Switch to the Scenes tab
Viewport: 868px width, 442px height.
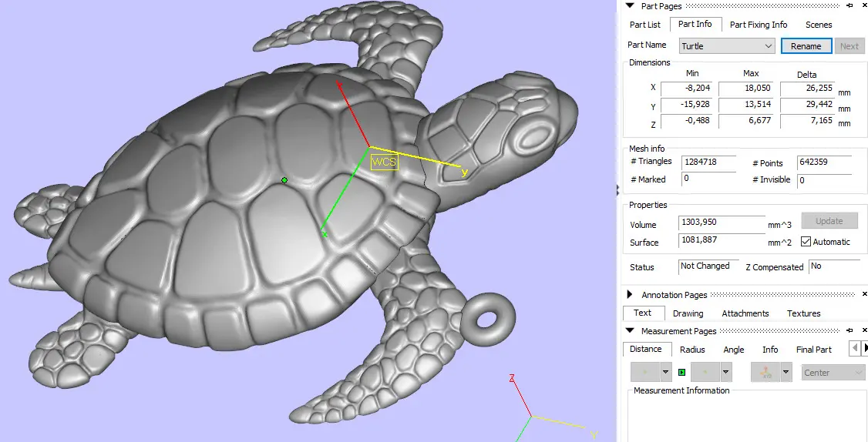tap(819, 25)
